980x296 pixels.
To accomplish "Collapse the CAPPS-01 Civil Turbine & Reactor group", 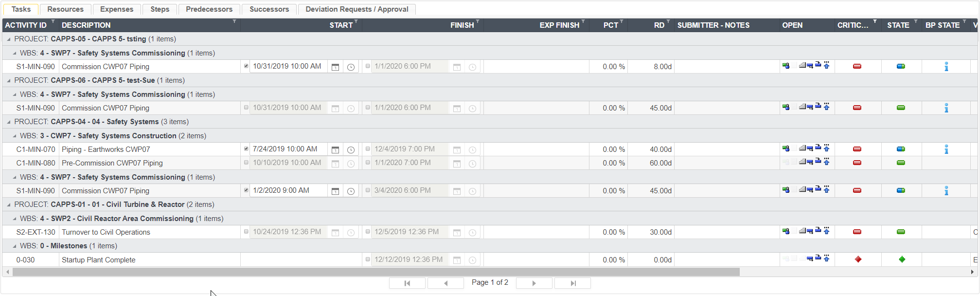I will pos(9,204).
